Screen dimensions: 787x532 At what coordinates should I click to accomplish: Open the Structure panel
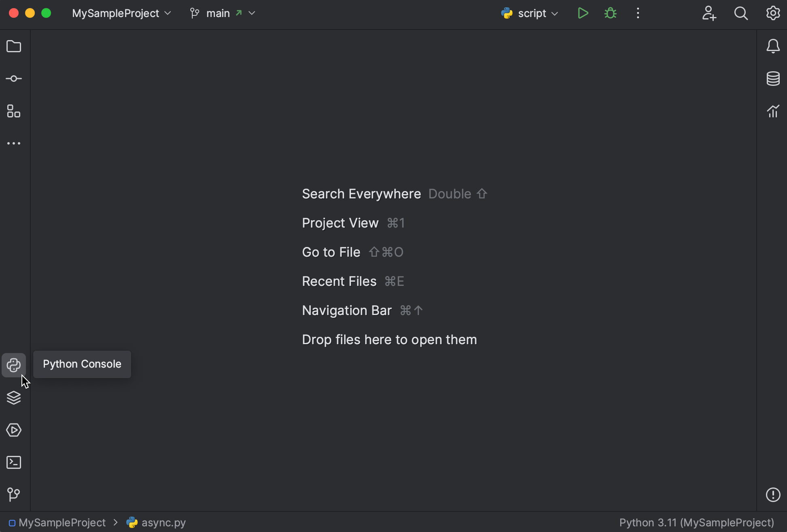[14, 111]
